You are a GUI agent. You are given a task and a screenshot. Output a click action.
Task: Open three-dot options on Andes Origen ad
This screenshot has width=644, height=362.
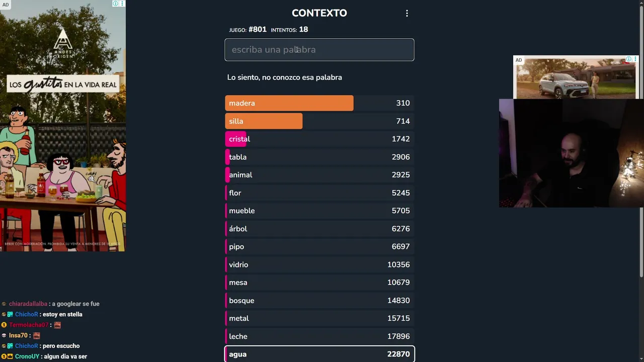(x=122, y=4)
